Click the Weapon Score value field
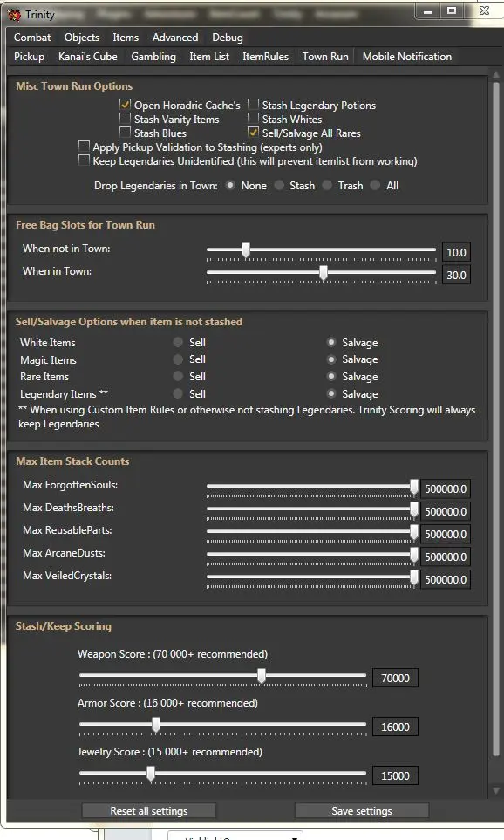 coord(395,678)
